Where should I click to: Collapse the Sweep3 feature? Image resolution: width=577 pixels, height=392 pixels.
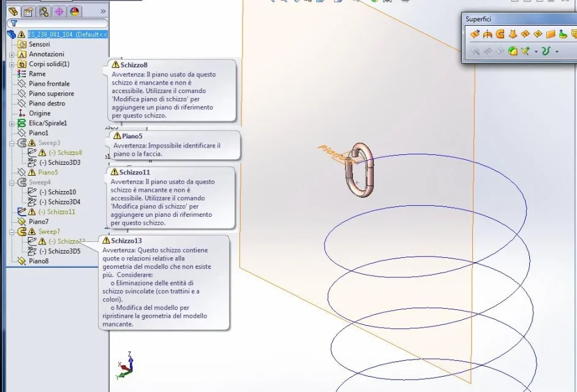coord(12,143)
